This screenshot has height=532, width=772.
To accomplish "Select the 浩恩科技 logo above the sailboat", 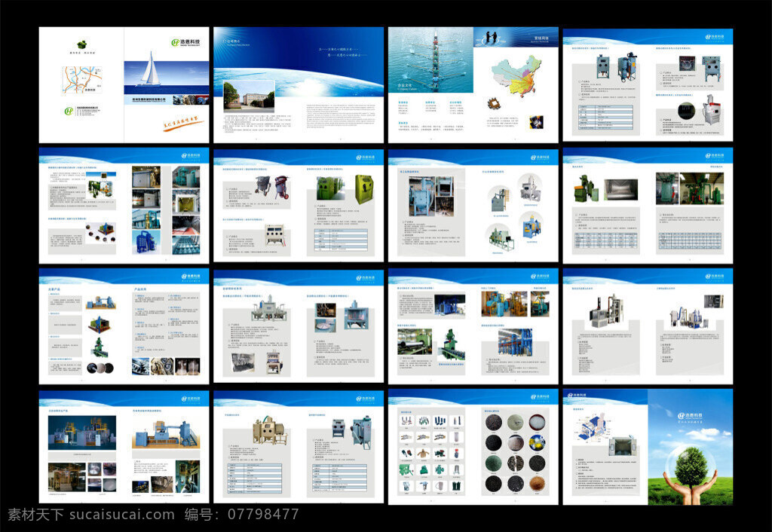I will click(185, 42).
